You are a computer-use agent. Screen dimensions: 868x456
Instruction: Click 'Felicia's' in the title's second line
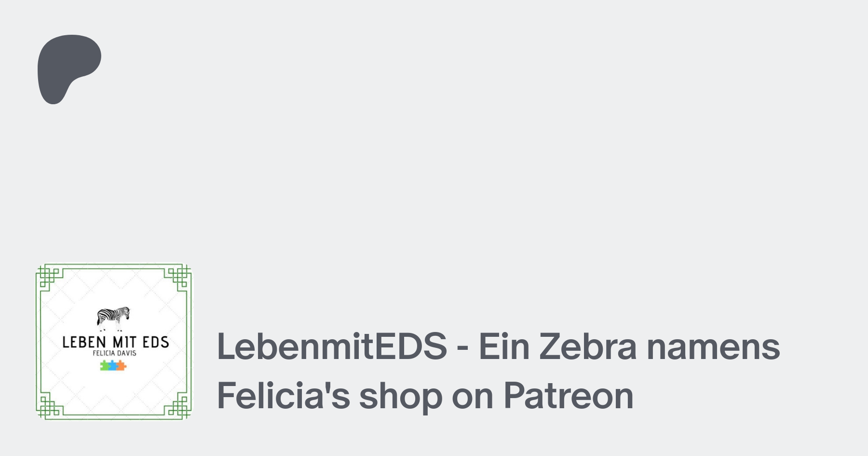(x=284, y=396)
